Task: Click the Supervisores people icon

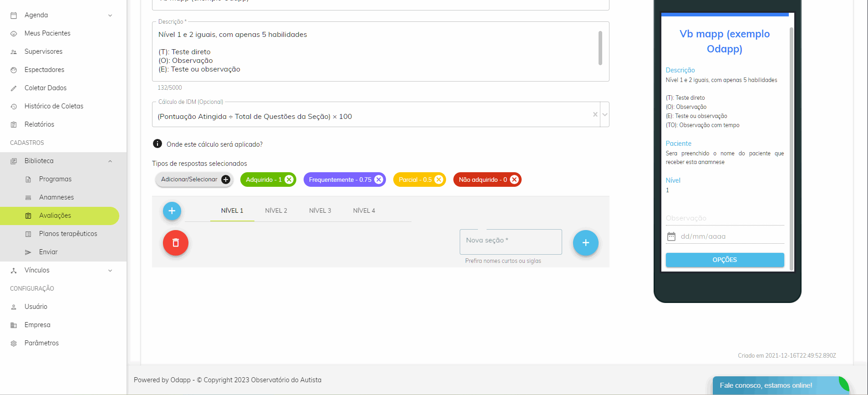Action: click(x=14, y=52)
